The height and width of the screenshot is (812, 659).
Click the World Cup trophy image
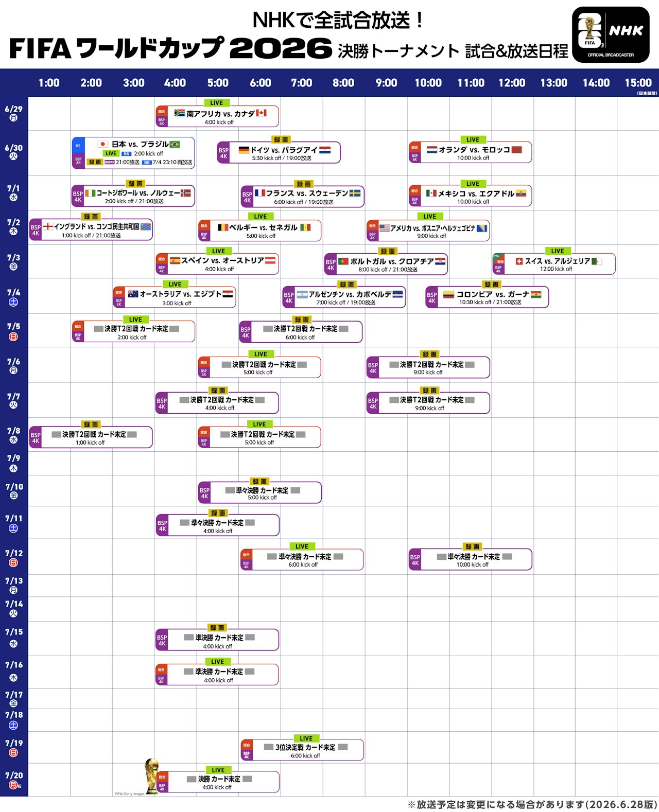pyautogui.click(x=151, y=775)
